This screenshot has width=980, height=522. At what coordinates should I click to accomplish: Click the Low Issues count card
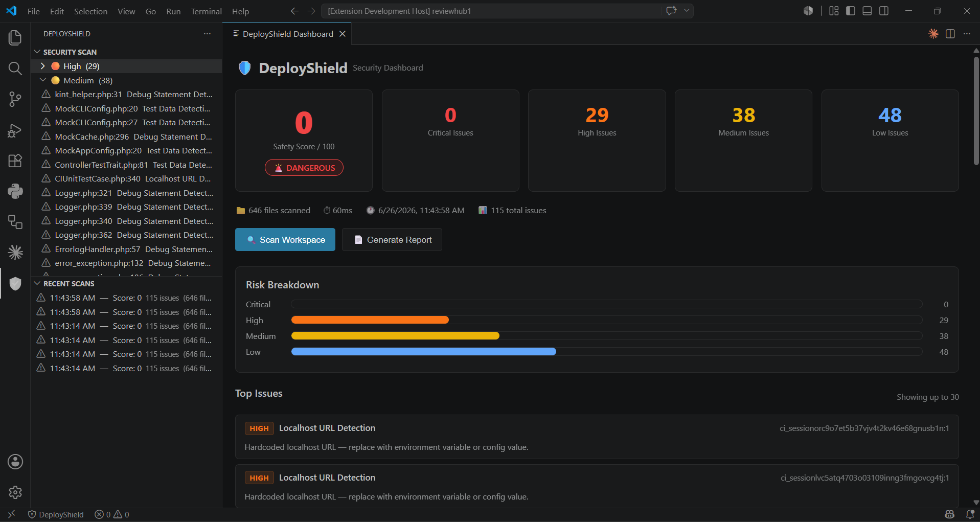click(890, 141)
